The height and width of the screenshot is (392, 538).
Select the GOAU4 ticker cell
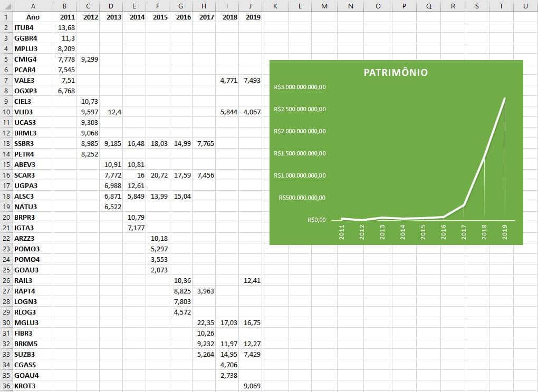click(33, 376)
